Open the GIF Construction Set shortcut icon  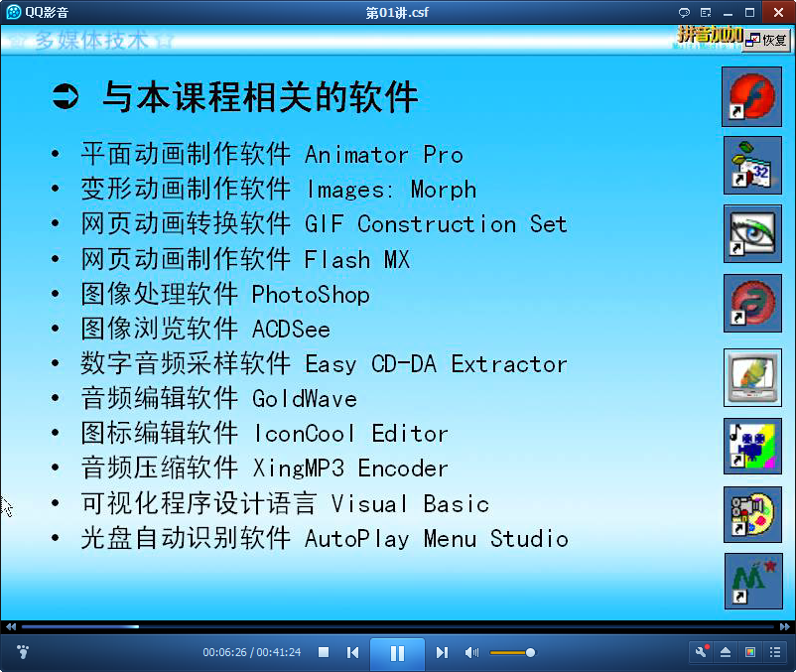pyautogui.click(x=752, y=166)
